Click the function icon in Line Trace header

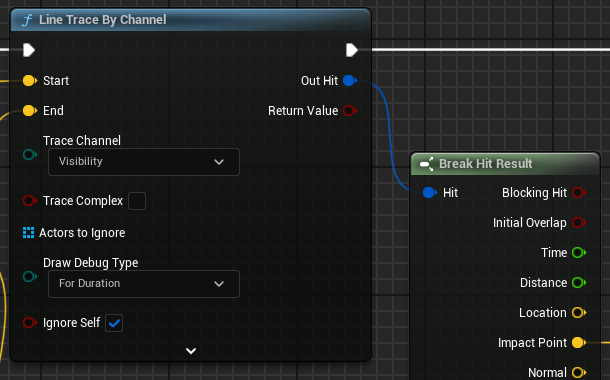(27, 20)
